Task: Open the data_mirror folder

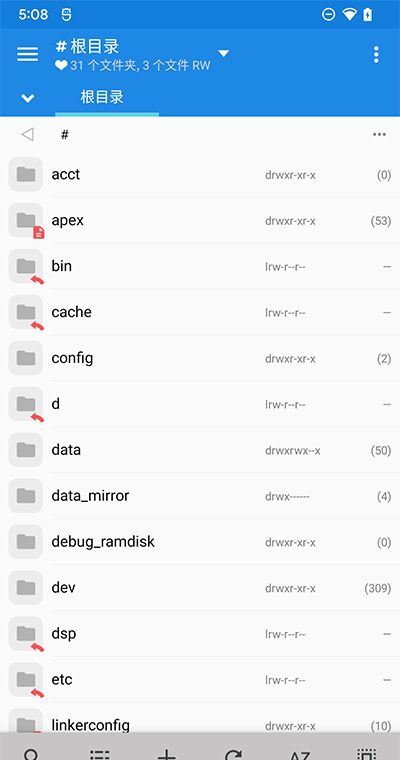Action: (x=200, y=496)
